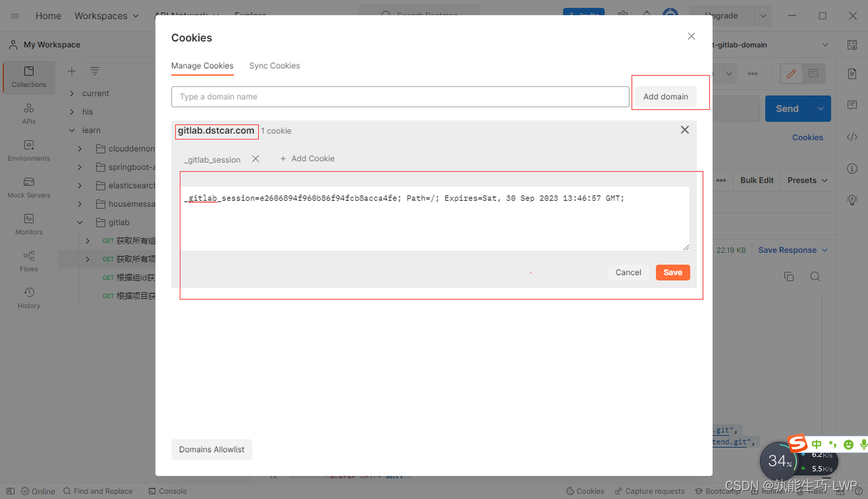
Task: Open the Send button dropdown arrow
Action: pos(821,108)
